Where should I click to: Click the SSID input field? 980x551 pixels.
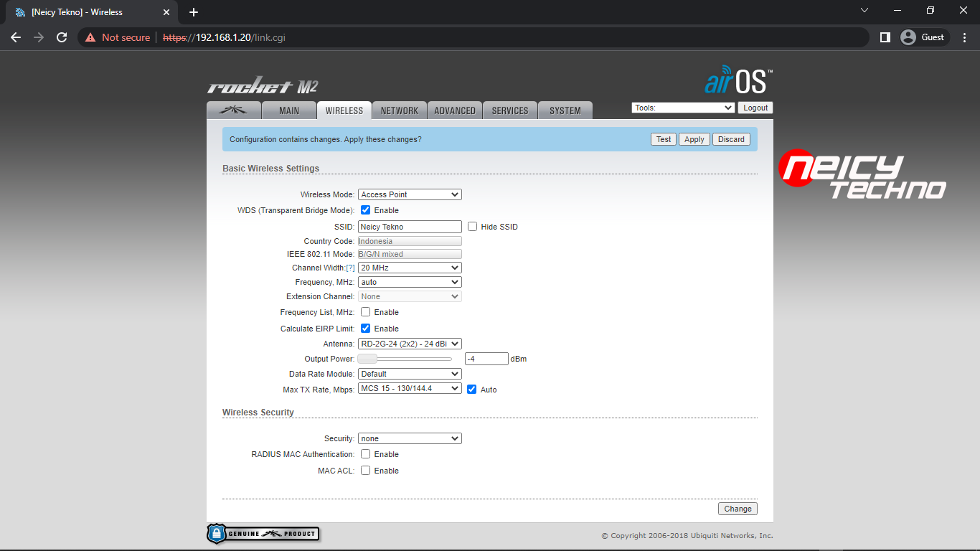[x=410, y=227]
